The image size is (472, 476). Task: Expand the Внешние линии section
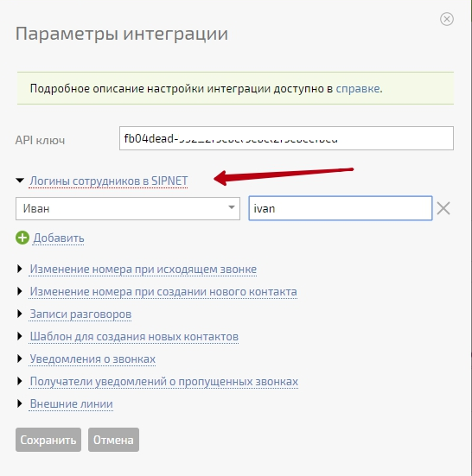(71, 404)
